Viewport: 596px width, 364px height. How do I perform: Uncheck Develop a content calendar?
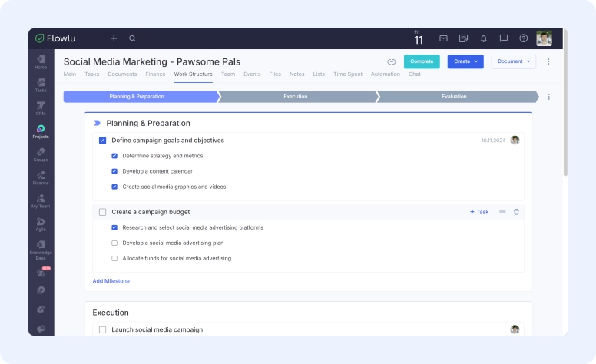point(114,171)
